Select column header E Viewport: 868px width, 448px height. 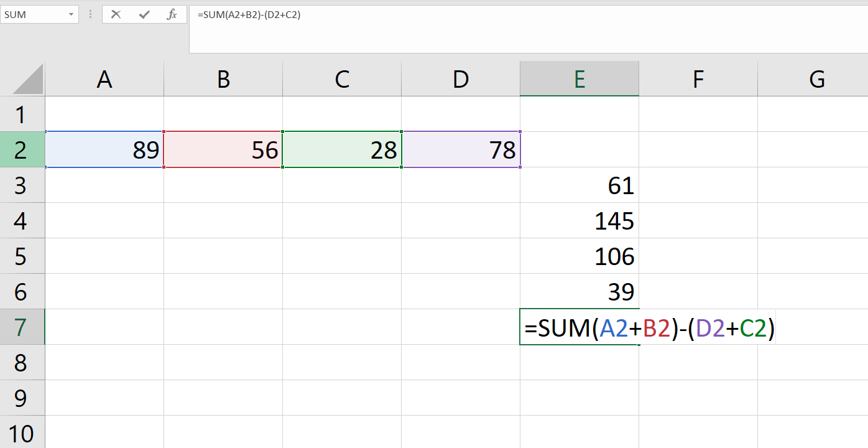pos(579,78)
